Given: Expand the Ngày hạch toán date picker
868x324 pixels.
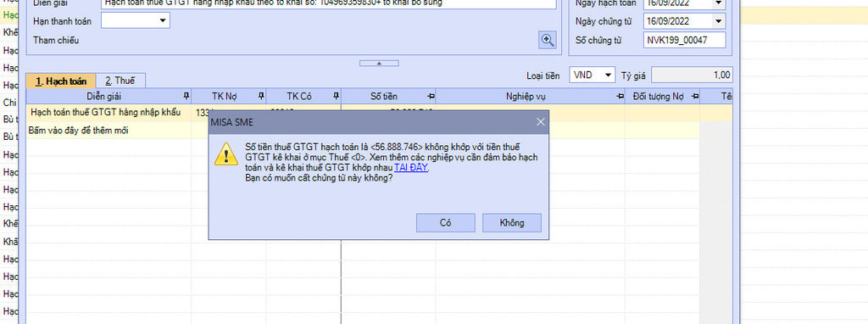Looking at the screenshot, I should tap(719, 3).
